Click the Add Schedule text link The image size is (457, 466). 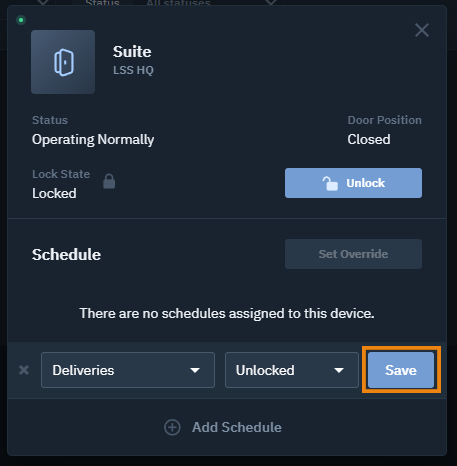(237, 427)
